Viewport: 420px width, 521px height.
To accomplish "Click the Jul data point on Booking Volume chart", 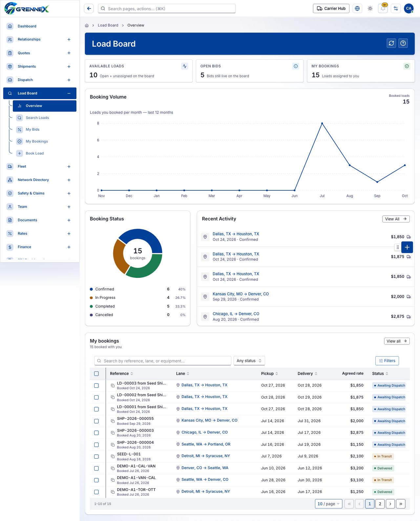I will pos(322,123).
